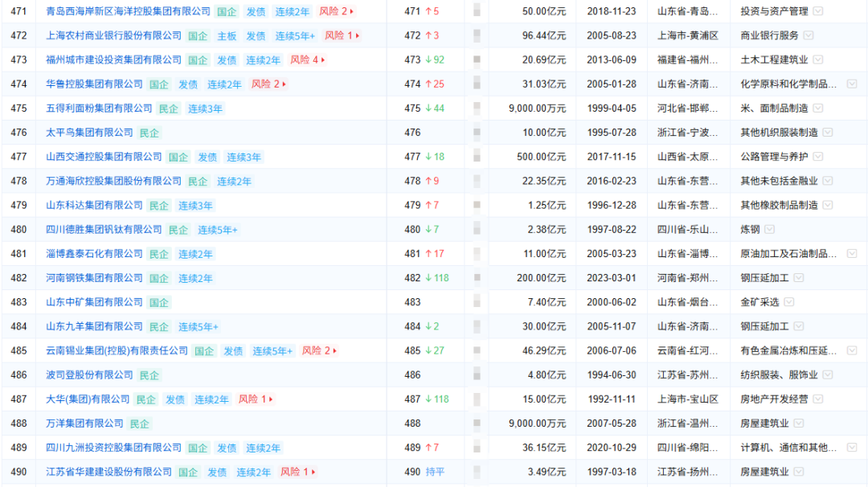Screen dimensions: 868x487
Task: Open 大华(集团)有限公司 link
Action: coord(88,399)
